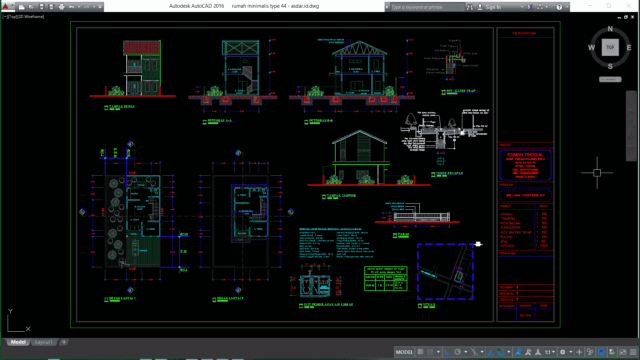Open the Isometric drafting plane dropdown arrow
This screenshot has height=360, width=640.
pyautogui.click(x=482, y=352)
